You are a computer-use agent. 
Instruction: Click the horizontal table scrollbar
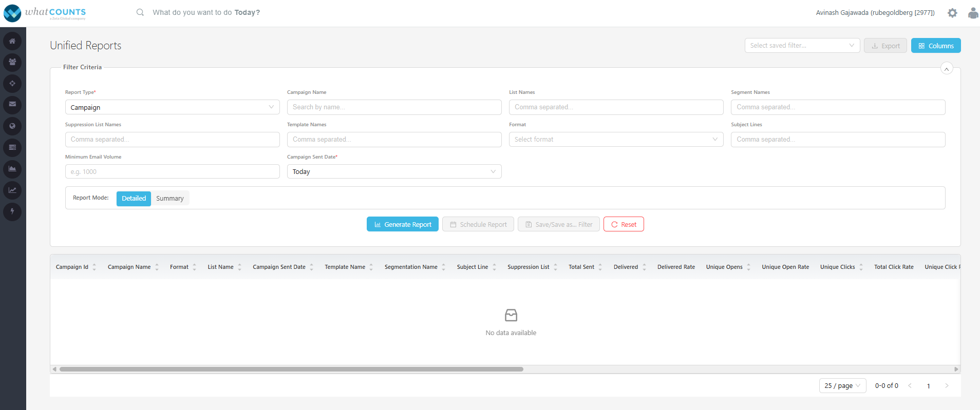point(291,369)
